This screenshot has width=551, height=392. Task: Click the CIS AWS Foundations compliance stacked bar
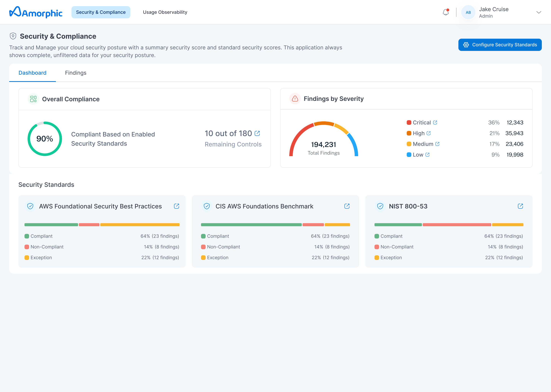(275, 225)
